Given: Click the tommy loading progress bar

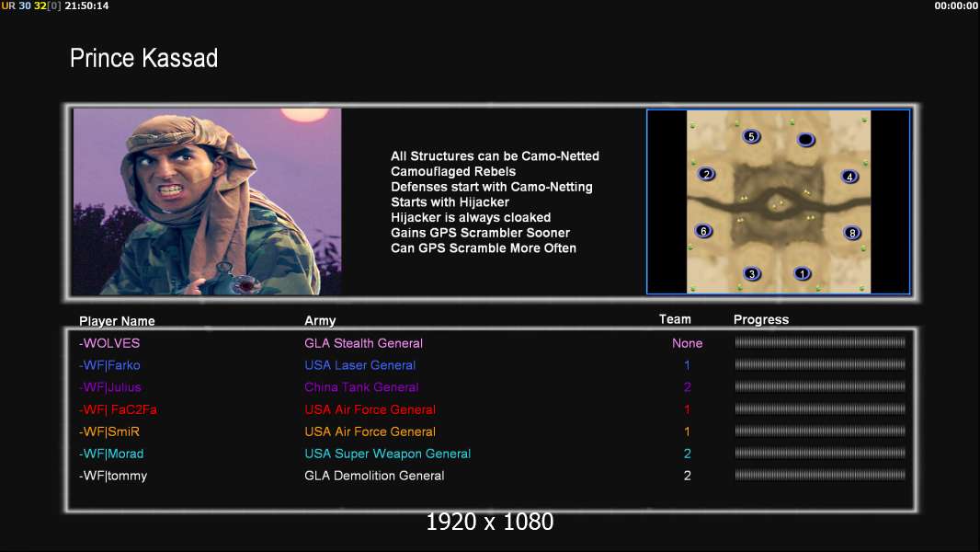Looking at the screenshot, I should (x=820, y=475).
